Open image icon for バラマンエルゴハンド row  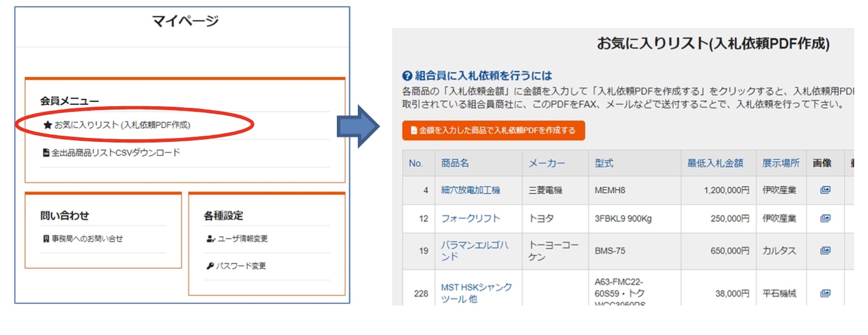point(825,250)
